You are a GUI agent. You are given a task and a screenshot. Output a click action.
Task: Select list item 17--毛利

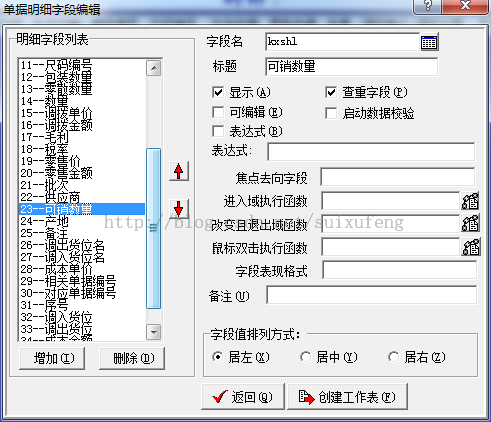click(82, 137)
